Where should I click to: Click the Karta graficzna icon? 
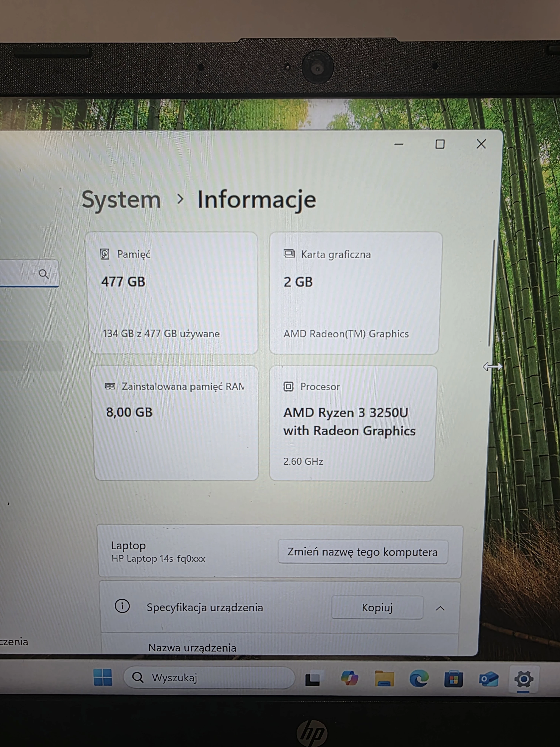(x=289, y=254)
